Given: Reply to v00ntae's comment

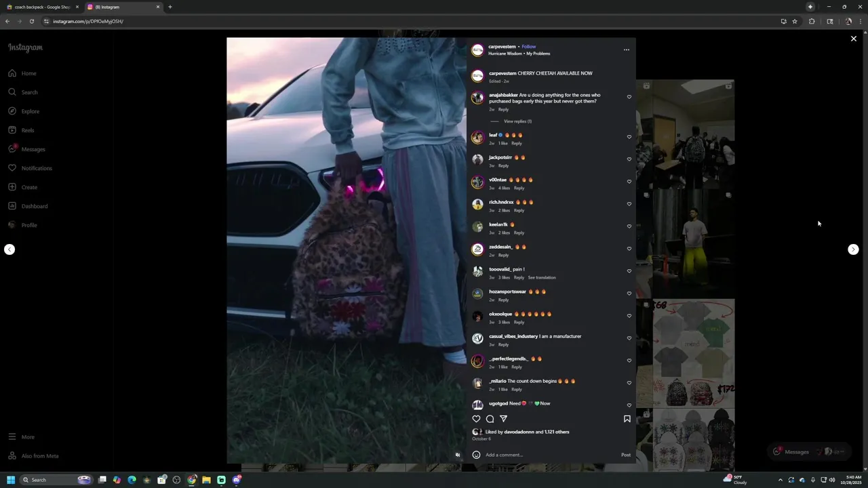Looking at the screenshot, I should coord(519,188).
